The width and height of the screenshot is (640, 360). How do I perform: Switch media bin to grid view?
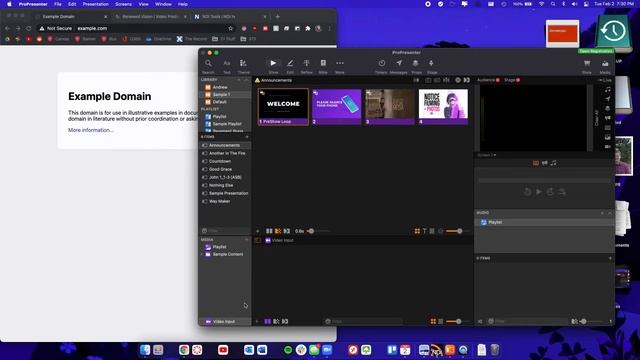pos(433,322)
